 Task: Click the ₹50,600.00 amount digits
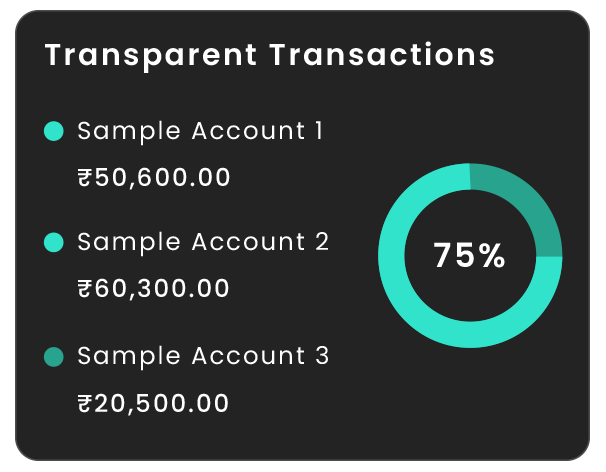(x=162, y=178)
